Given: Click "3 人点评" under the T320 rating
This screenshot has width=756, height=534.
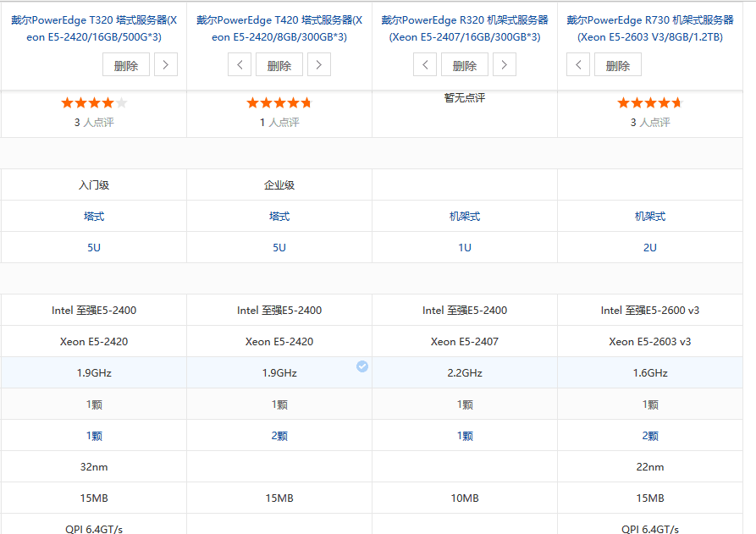Looking at the screenshot, I should 94,123.
